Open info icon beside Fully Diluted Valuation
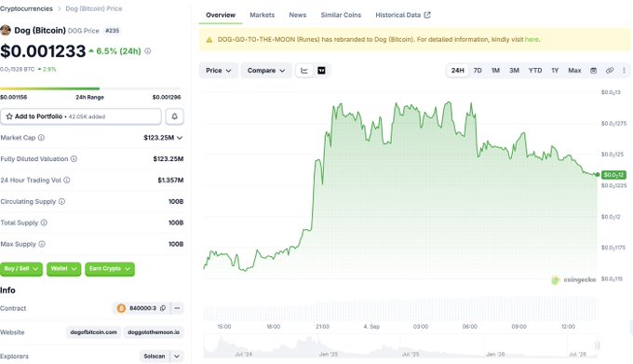The image size is (633, 364). tap(74, 159)
